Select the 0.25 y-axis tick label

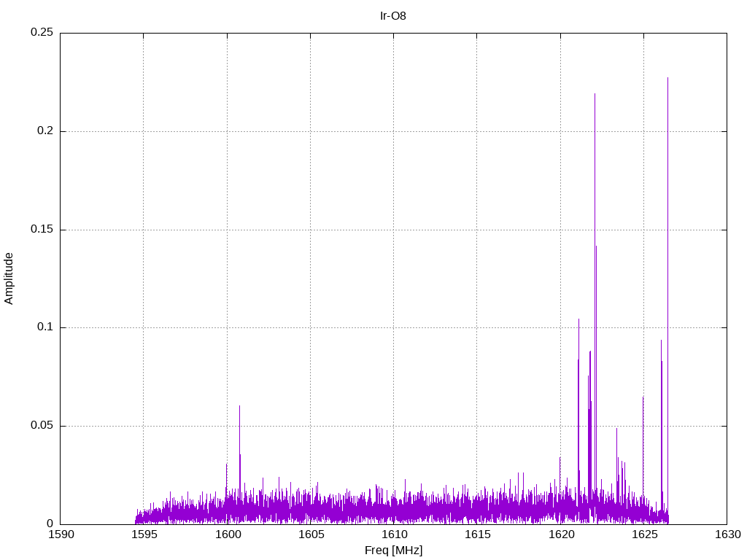pyautogui.click(x=42, y=33)
